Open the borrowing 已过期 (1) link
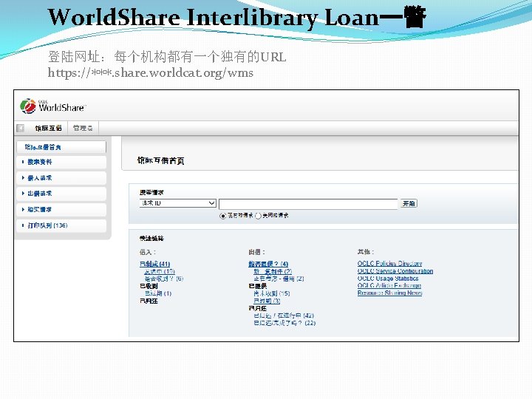This screenshot has height=399, width=532. click(158, 293)
